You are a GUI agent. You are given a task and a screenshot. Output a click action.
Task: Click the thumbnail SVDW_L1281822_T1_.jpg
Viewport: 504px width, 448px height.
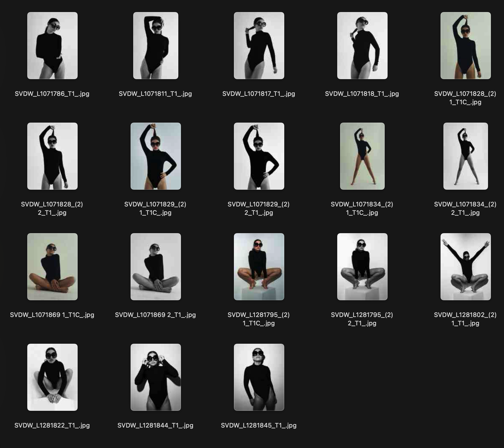click(52, 377)
